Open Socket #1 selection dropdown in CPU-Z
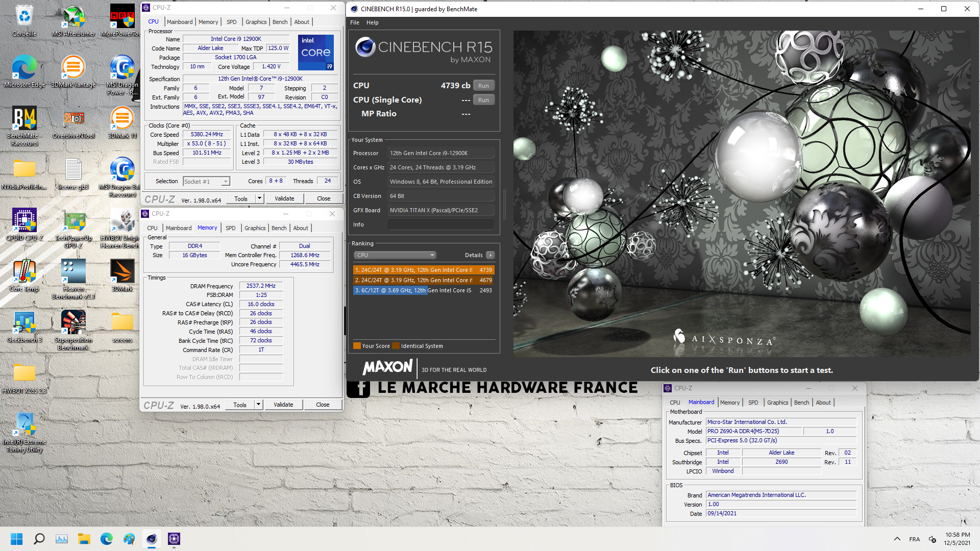Screen dimensions: 980x551 (207, 181)
